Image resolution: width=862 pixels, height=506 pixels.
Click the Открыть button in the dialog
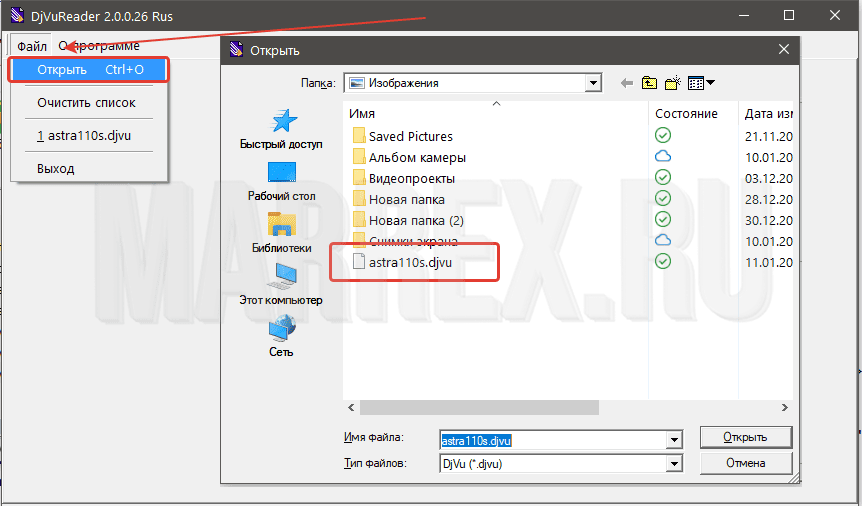click(x=745, y=437)
